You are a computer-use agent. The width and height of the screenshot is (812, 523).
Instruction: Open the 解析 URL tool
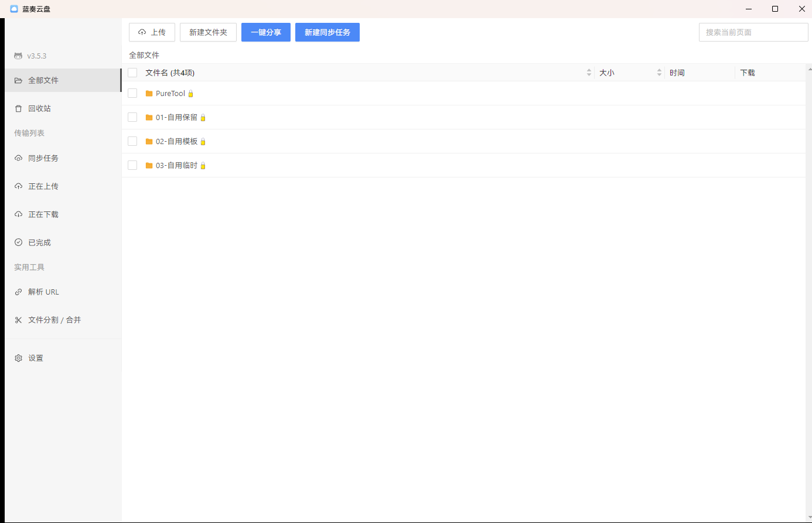(x=43, y=292)
